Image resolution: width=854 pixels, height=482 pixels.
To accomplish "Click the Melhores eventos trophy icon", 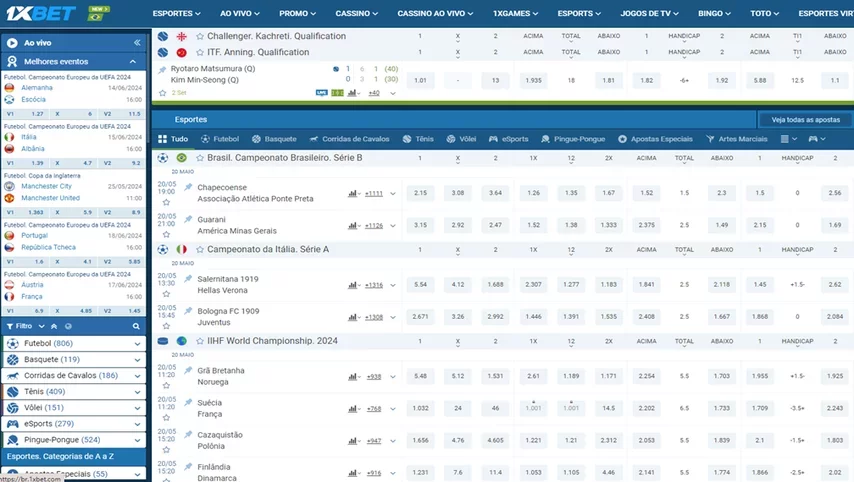I will click(12, 61).
